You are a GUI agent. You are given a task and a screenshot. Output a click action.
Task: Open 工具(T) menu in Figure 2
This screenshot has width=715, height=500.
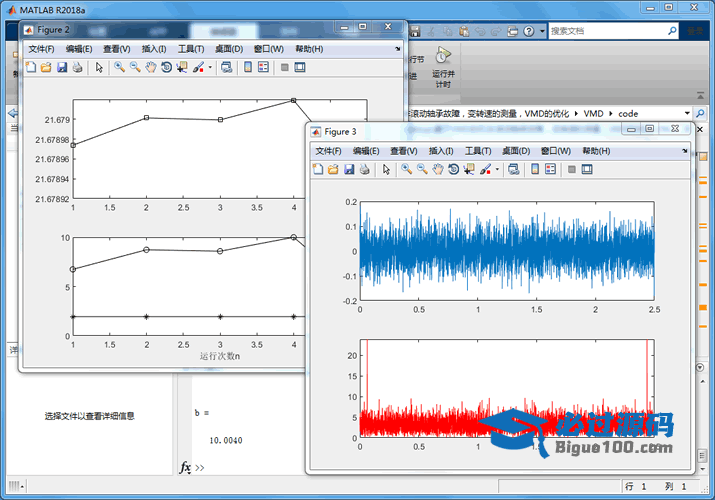(191, 49)
